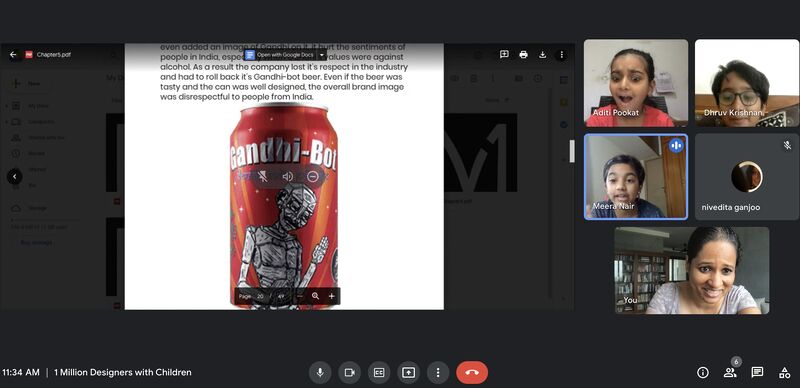Screen dimensions: 800x388
Task: Show the participants list icon
Action: point(730,373)
